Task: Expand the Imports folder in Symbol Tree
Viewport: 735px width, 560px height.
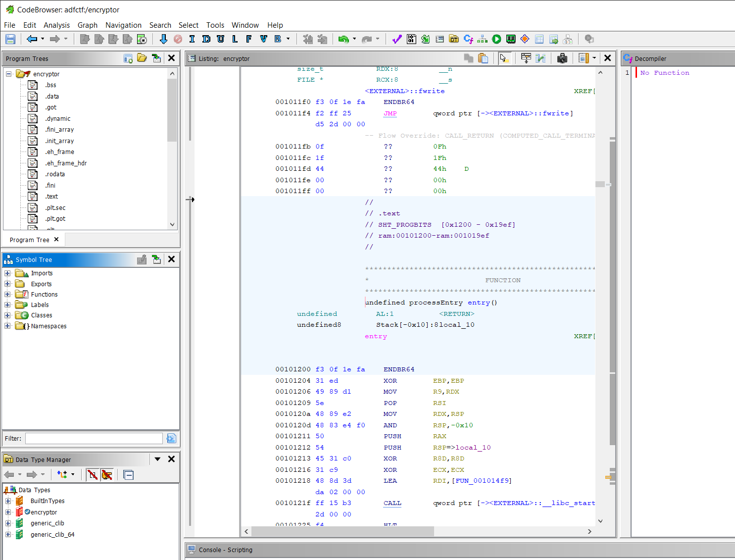Action: (7, 273)
